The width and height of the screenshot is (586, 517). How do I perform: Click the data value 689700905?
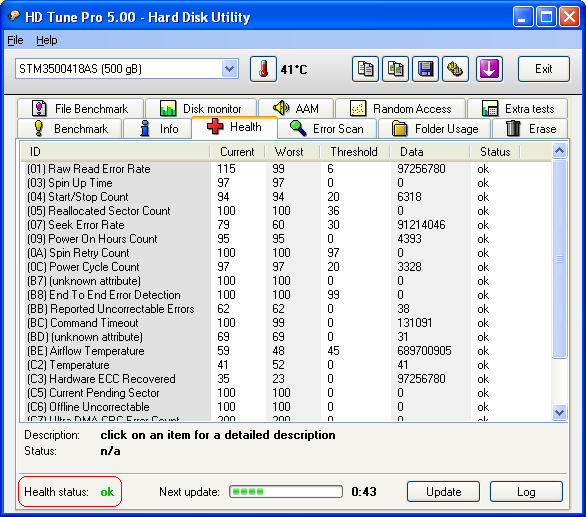tap(424, 351)
